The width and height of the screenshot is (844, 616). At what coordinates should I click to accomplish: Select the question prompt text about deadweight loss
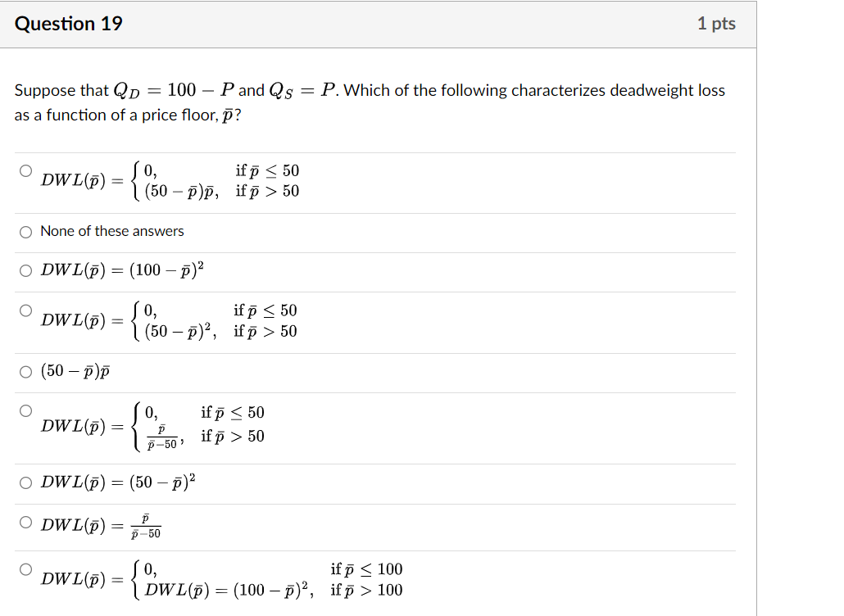coord(369,102)
